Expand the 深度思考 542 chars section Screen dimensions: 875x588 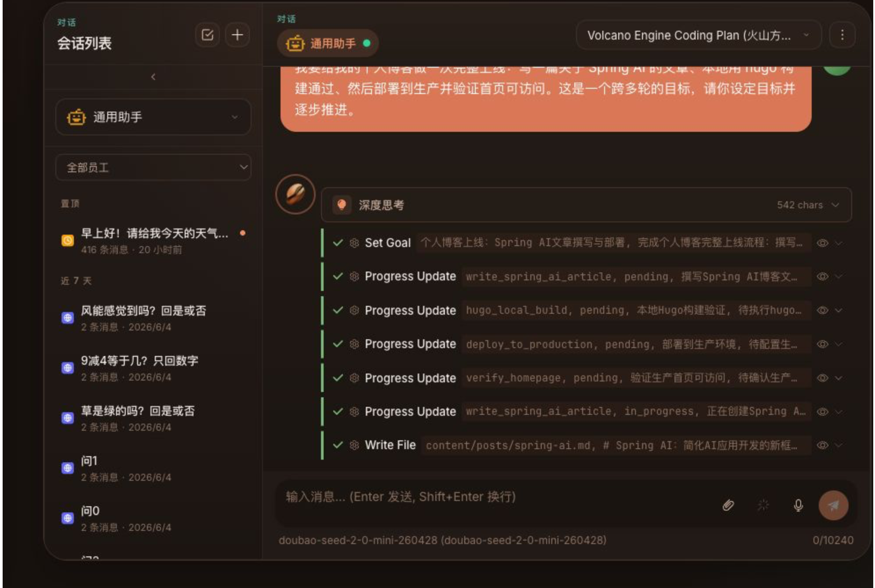pyautogui.click(x=586, y=205)
